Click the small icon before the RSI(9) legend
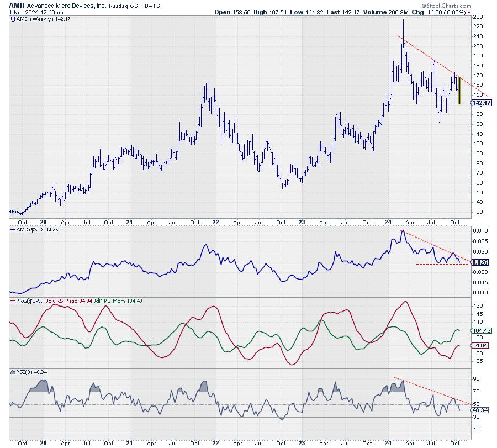The width and height of the screenshot is (497, 448). pos(13,372)
